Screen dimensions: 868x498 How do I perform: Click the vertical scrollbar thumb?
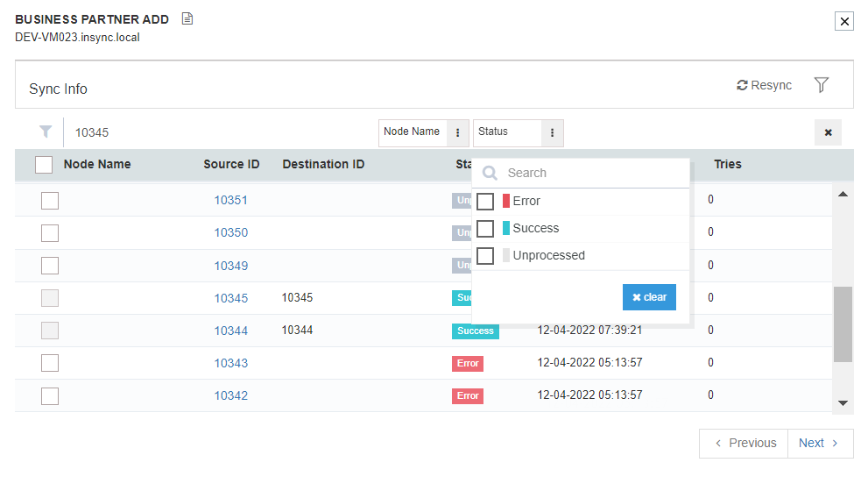tap(843, 324)
